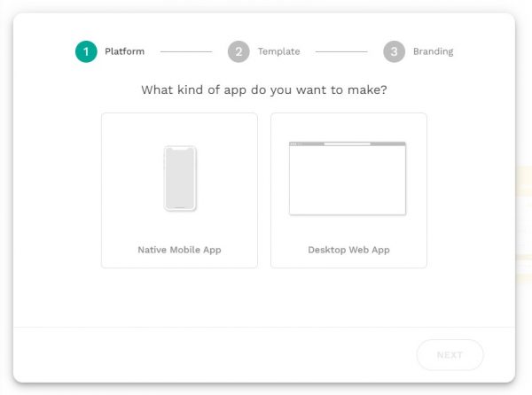Click the phone illustration icon
This screenshot has width=532, height=395.
180,178
